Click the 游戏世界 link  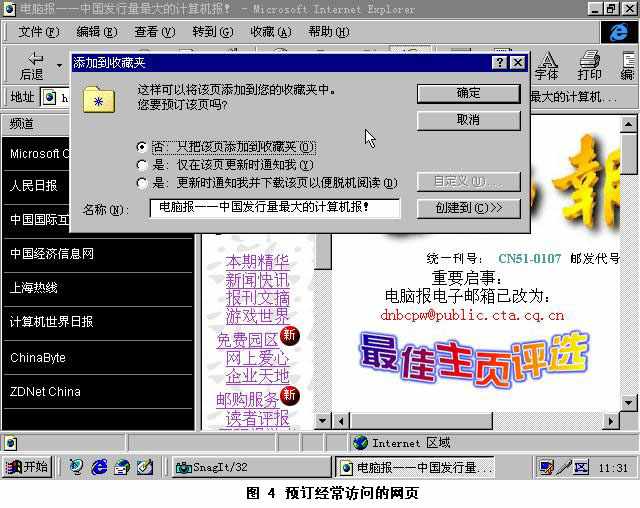[258, 316]
